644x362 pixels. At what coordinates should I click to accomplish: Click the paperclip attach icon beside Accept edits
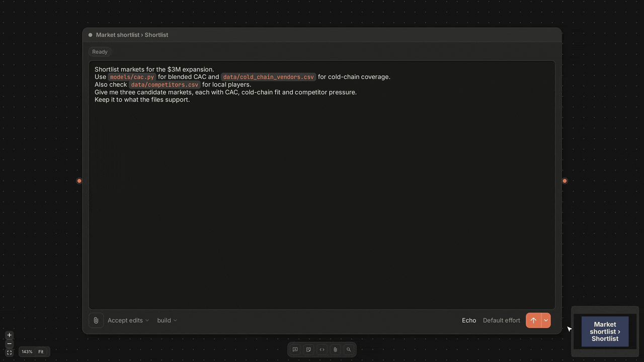96,320
